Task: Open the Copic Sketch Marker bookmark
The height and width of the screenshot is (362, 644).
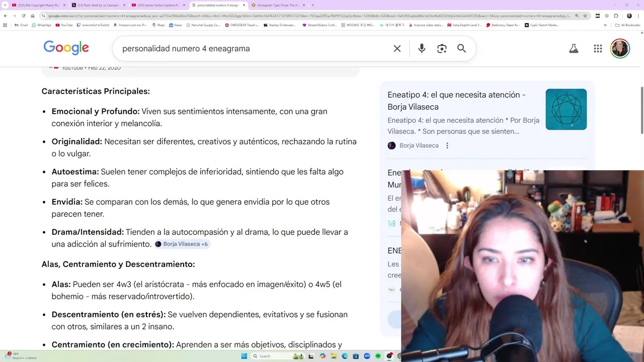Action: pyautogui.click(x=542, y=25)
